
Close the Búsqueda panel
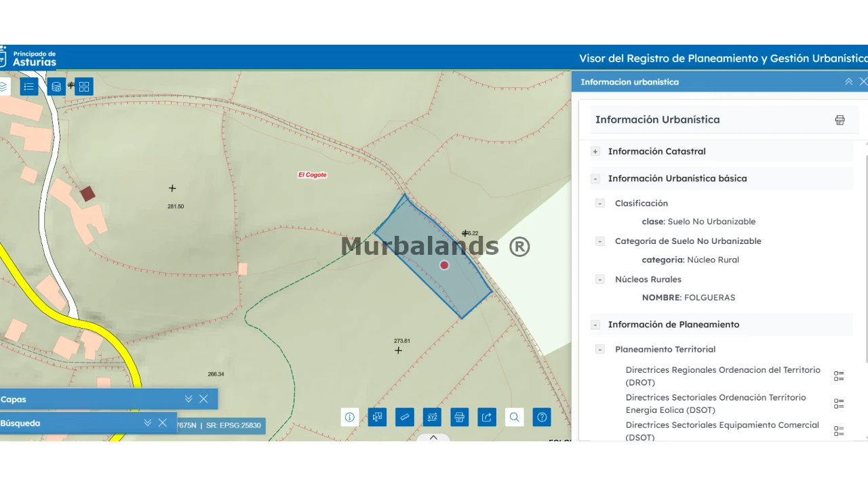tap(163, 423)
